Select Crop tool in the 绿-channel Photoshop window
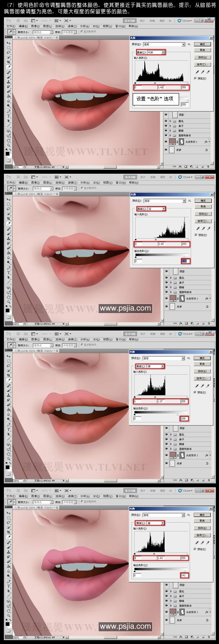The height and width of the screenshot is (644, 219). pos(8,375)
